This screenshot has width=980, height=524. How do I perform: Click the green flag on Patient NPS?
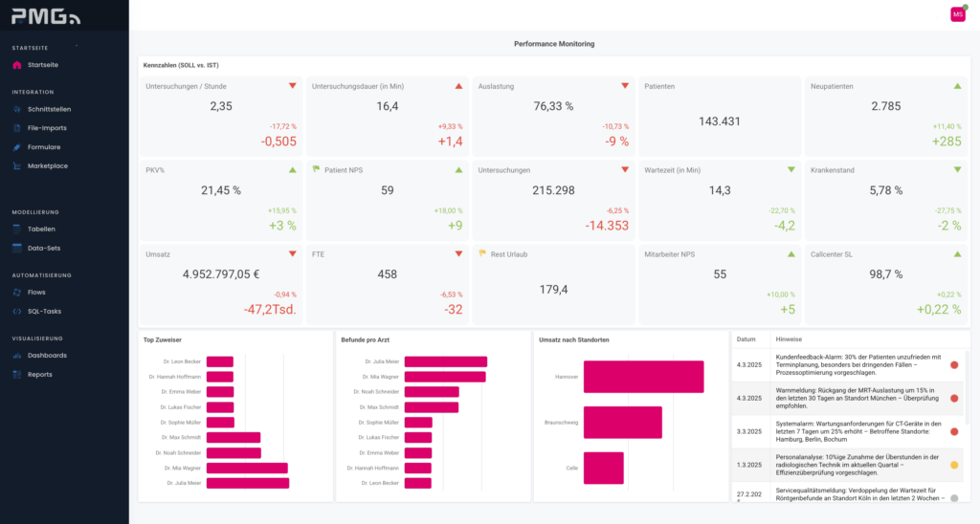pos(316,170)
